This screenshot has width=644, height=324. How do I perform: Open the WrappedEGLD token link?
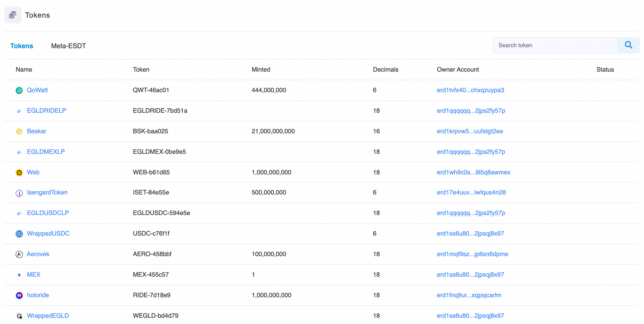pyautogui.click(x=48, y=316)
